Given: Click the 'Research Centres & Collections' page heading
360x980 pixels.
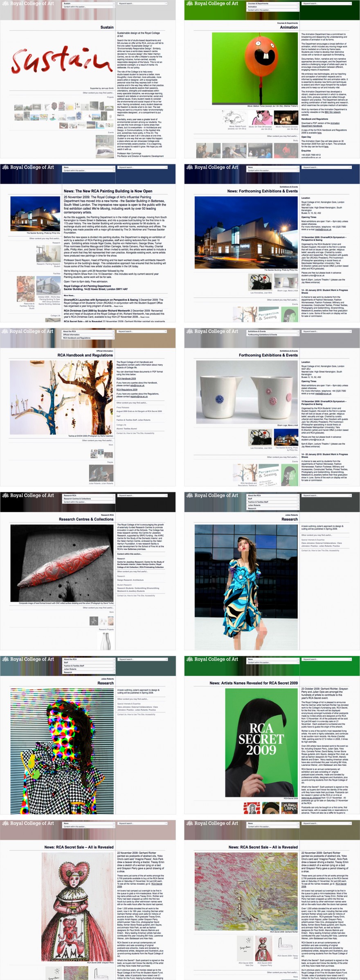Looking at the screenshot, I should (86, 519).
